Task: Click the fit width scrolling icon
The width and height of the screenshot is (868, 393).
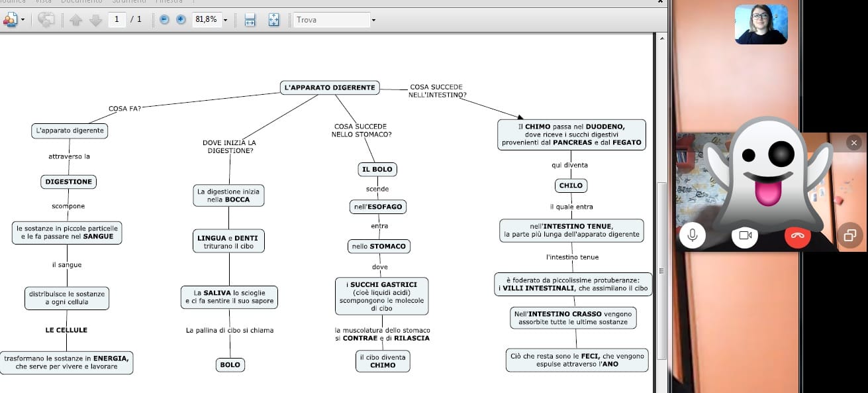Action: [x=250, y=20]
